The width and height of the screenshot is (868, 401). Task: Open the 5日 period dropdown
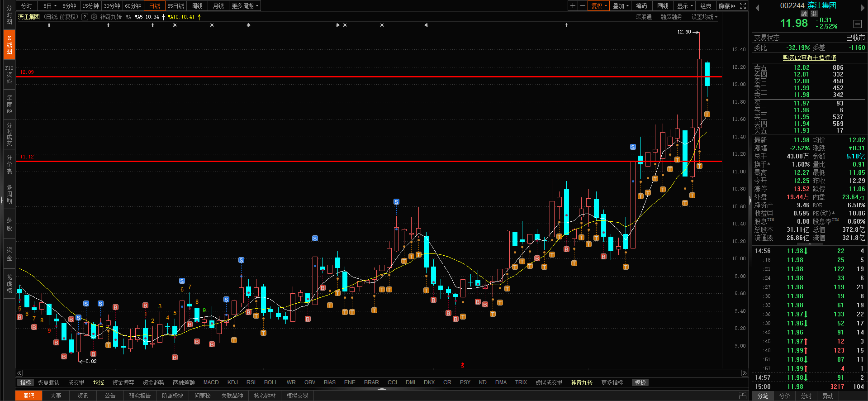50,6
